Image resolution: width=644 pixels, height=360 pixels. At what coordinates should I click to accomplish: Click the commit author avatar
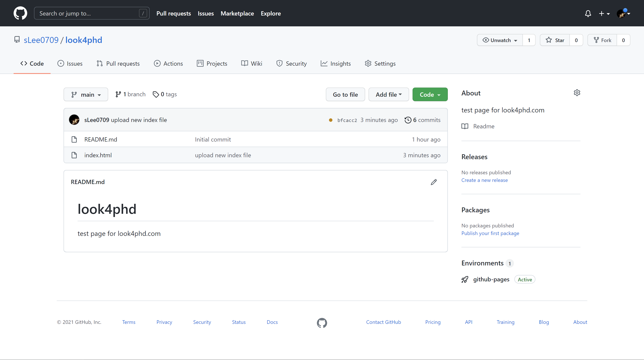[x=74, y=120]
